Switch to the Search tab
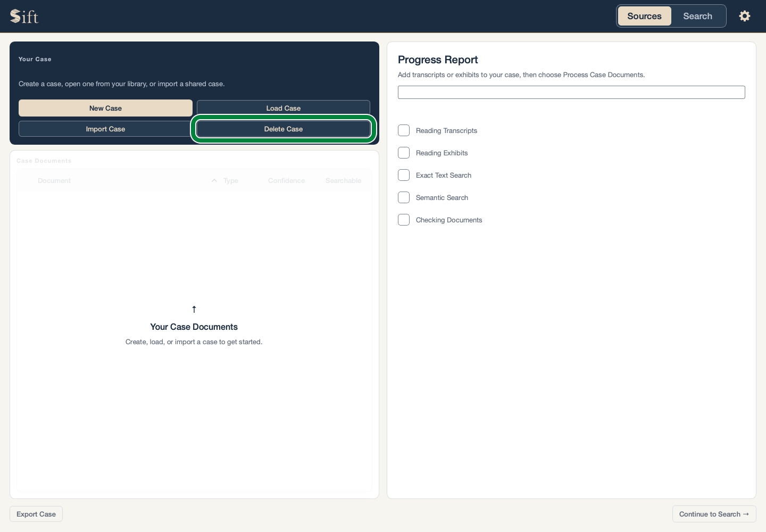766x532 pixels. pos(697,16)
